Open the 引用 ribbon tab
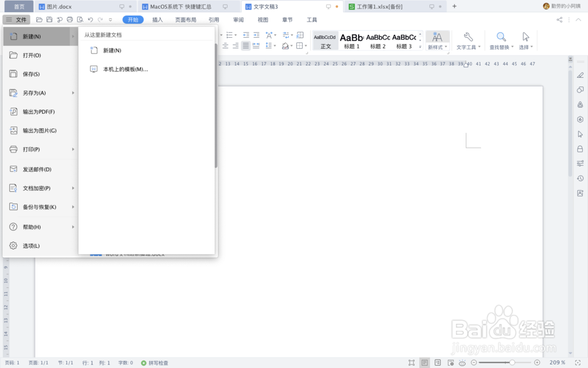588x368 pixels. tap(214, 19)
